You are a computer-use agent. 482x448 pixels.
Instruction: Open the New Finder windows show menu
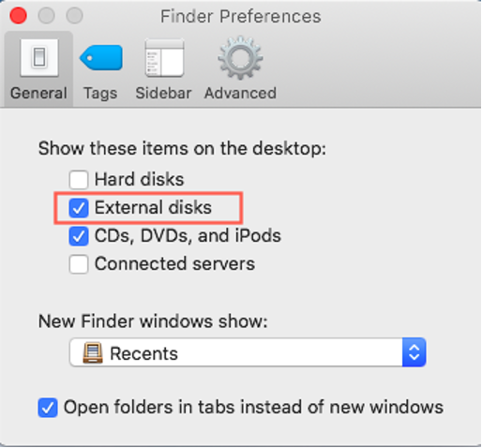pos(248,352)
